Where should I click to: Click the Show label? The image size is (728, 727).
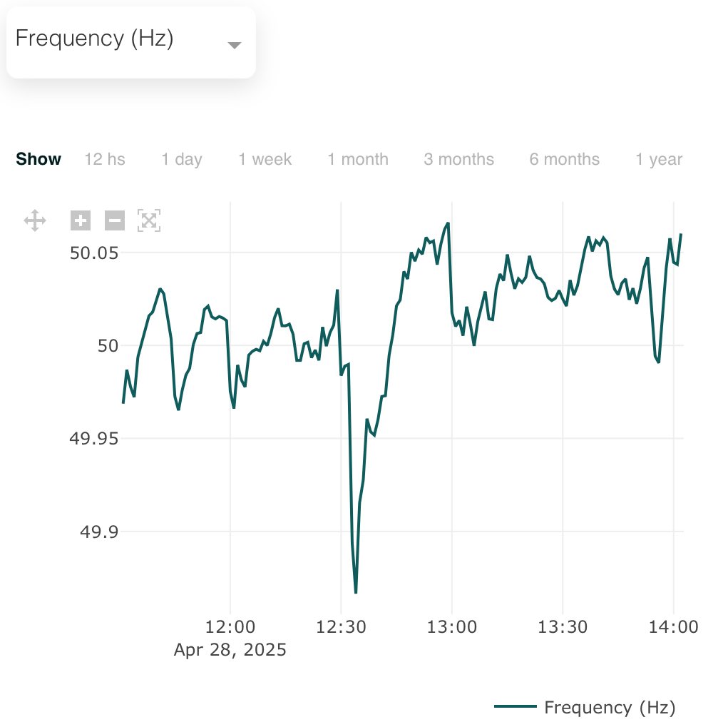click(x=38, y=159)
